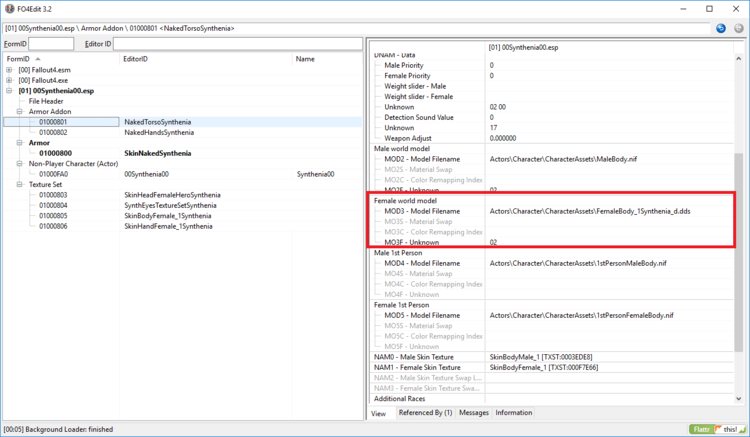
Task: Click the blue back navigation arrow icon
Action: click(x=721, y=28)
